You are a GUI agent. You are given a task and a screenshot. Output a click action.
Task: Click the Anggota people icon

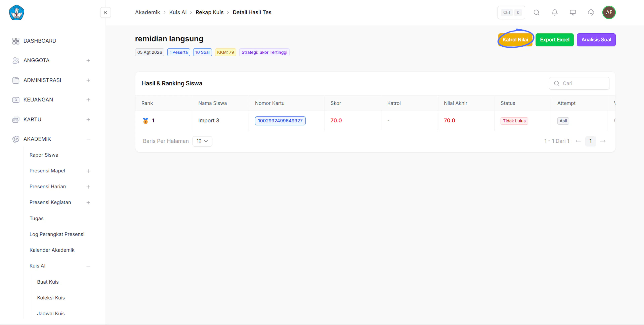point(16,61)
